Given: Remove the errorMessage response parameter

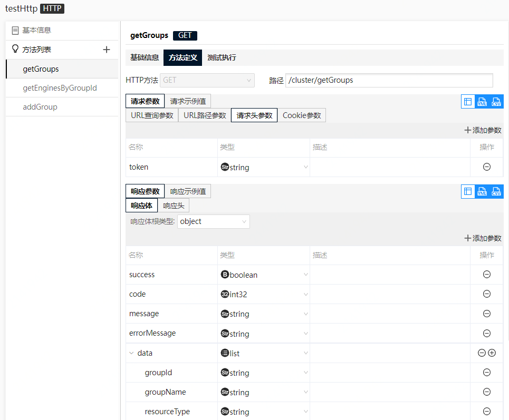Looking at the screenshot, I should pos(487,334).
